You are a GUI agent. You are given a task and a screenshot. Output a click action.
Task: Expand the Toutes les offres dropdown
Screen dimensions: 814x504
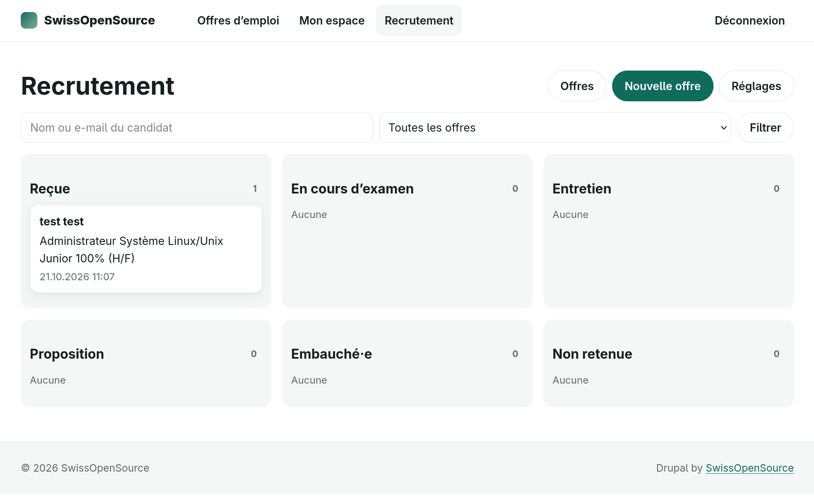(x=554, y=127)
